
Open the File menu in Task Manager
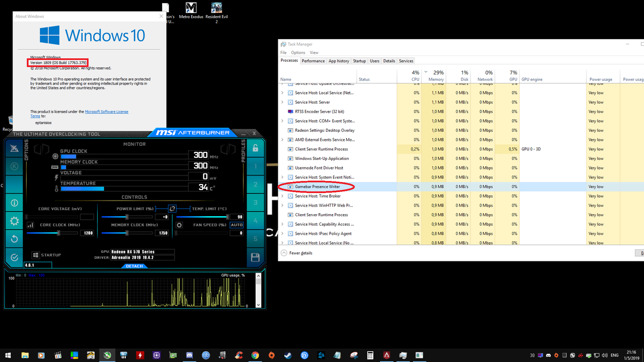click(x=283, y=52)
